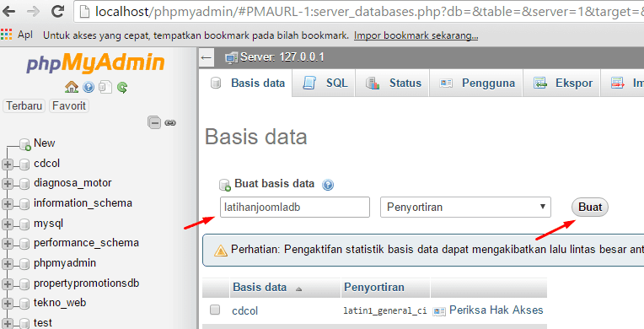
Task: Select propertypromotionsdb in the sidebar tree
Action: [86, 283]
